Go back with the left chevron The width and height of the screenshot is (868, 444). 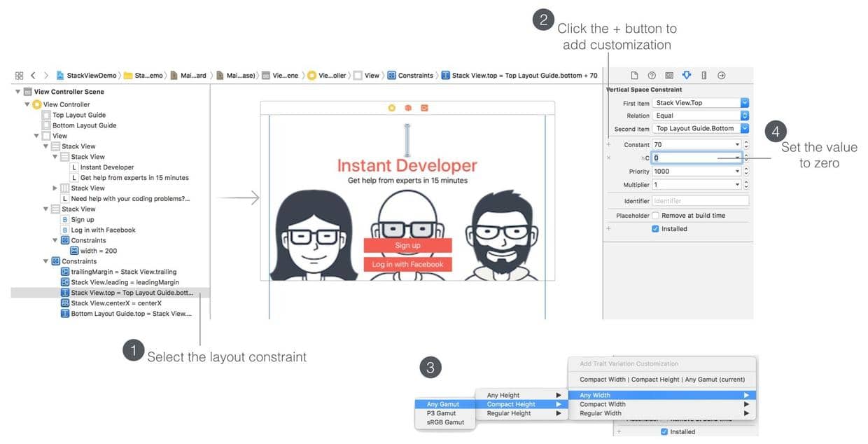tap(33, 76)
